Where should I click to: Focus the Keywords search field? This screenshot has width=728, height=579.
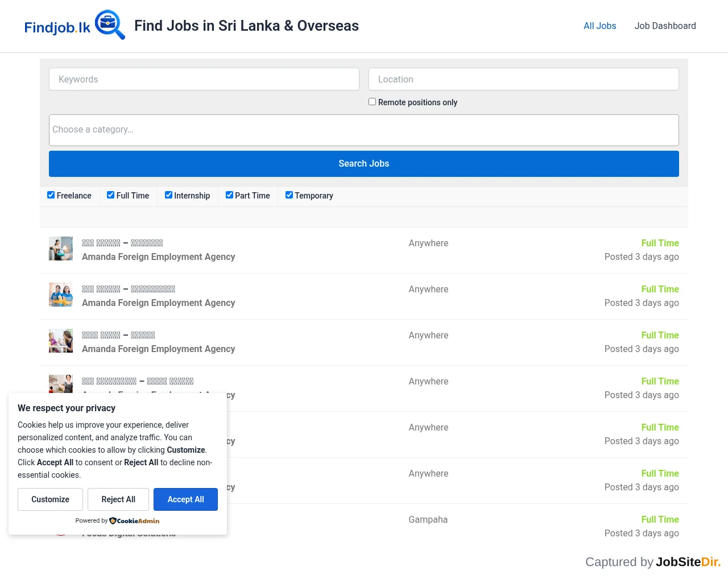pos(204,79)
